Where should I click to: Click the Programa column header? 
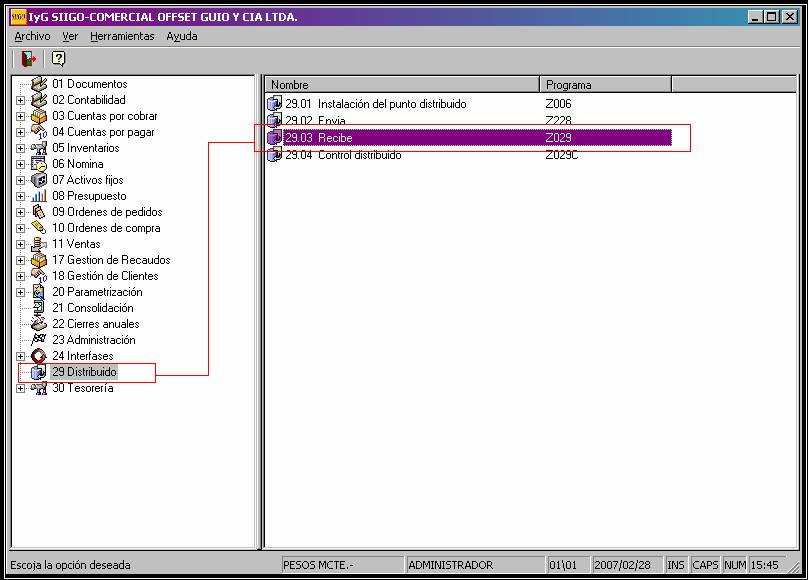[x=605, y=85]
